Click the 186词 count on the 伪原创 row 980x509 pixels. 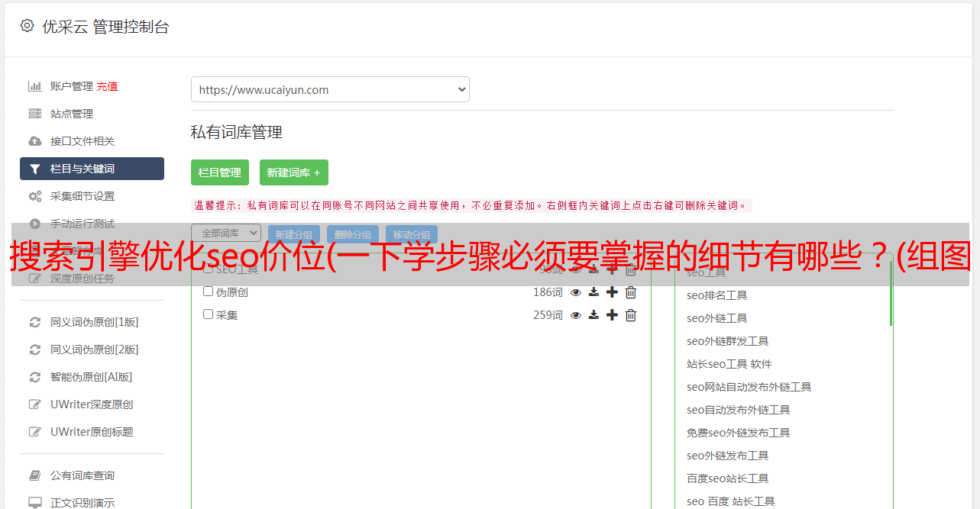pyautogui.click(x=548, y=292)
